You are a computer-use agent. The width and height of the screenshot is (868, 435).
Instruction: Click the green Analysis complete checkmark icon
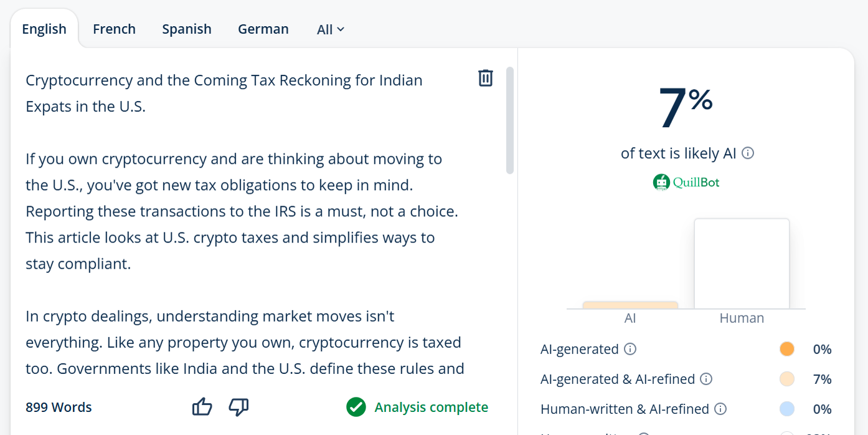click(356, 407)
